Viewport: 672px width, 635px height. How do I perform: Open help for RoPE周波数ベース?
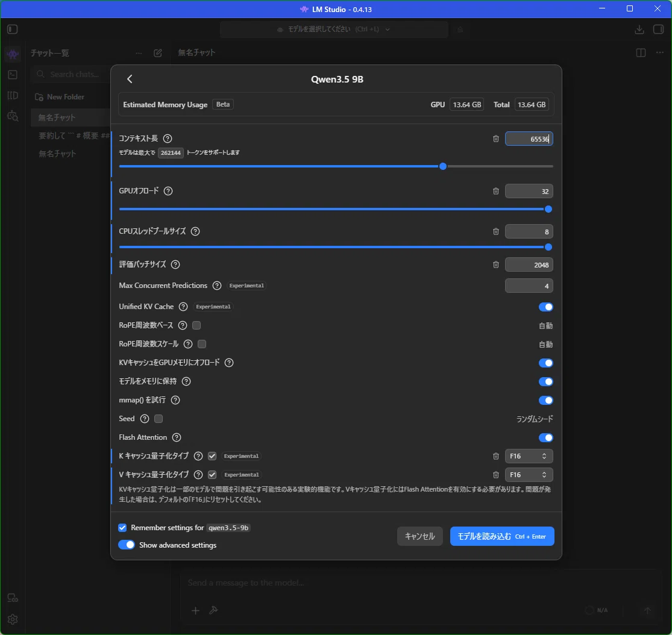[183, 325]
